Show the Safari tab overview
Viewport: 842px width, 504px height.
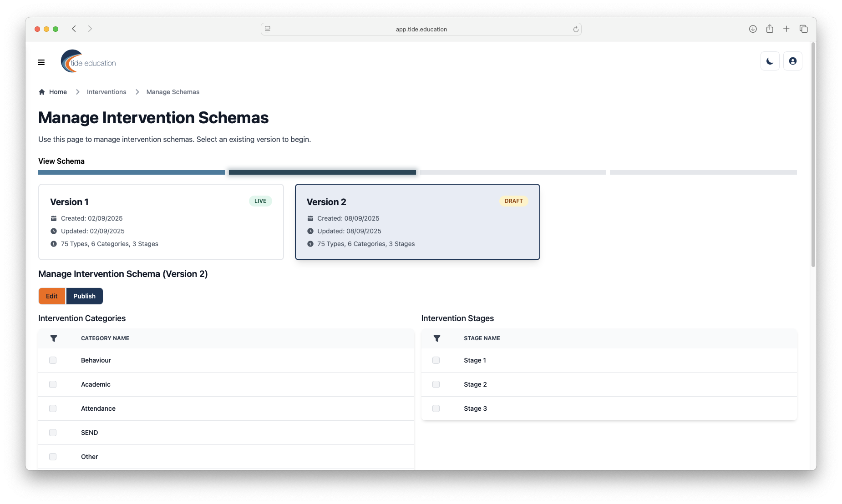click(x=803, y=29)
